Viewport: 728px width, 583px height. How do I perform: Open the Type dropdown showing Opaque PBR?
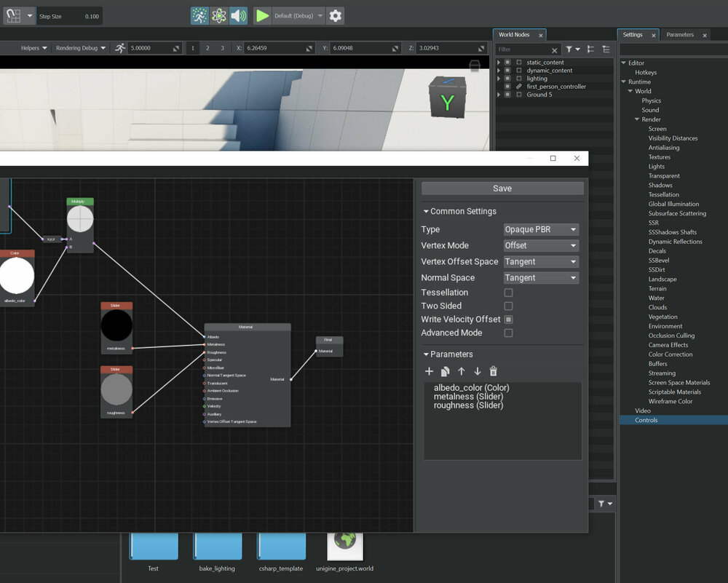541,229
